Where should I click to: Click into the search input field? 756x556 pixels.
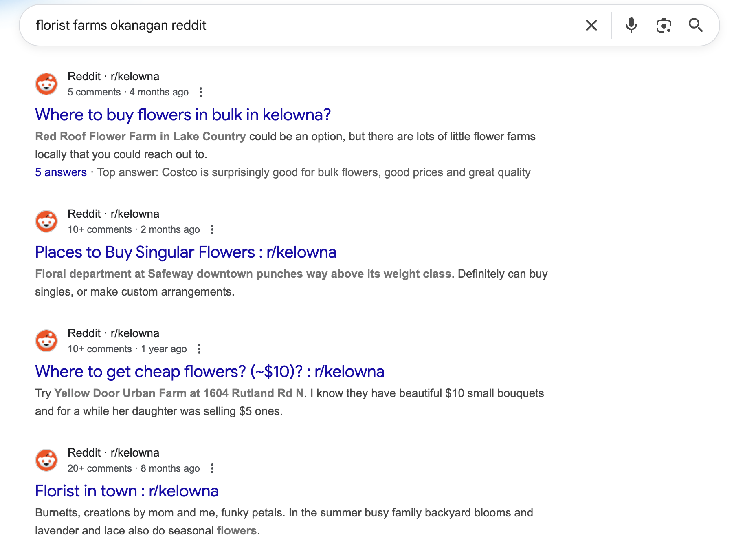tap(285, 25)
